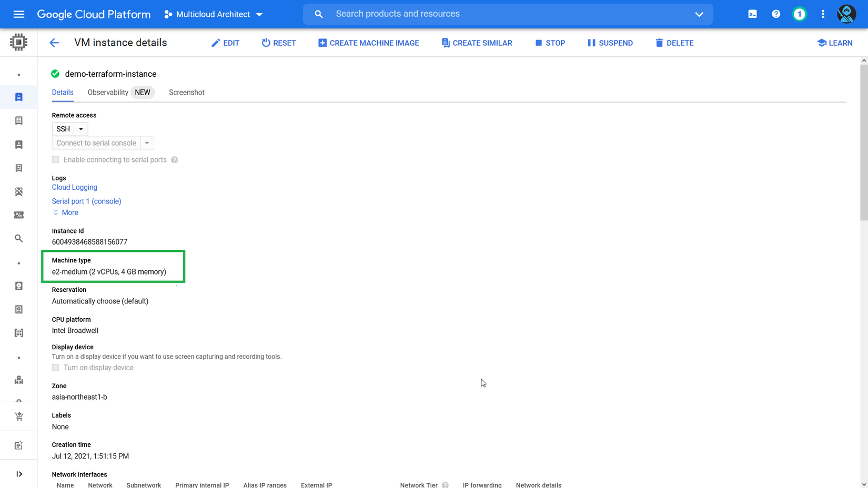Screen dimensions: 868x488
Task: Click the DELETE button
Action: coord(674,43)
